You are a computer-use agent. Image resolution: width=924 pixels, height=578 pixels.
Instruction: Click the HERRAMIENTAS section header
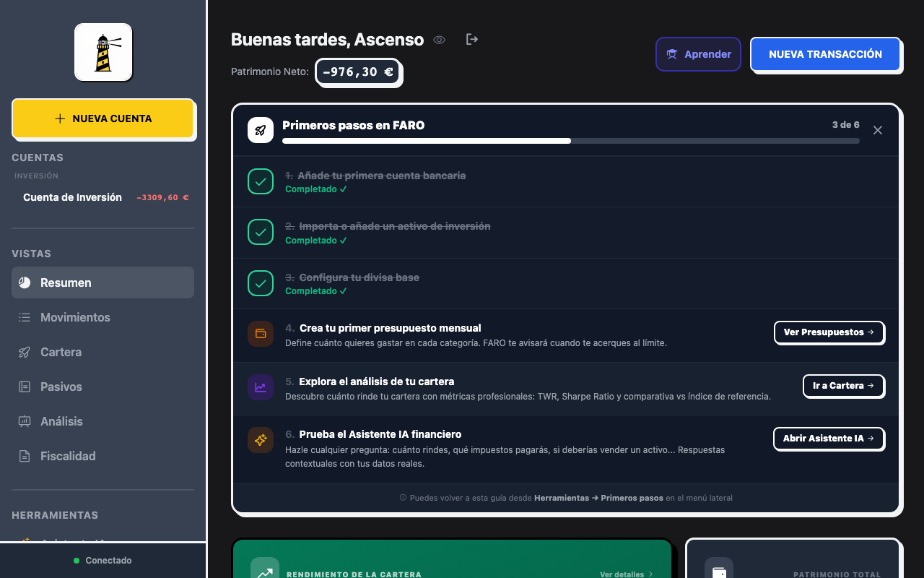pos(55,515)
